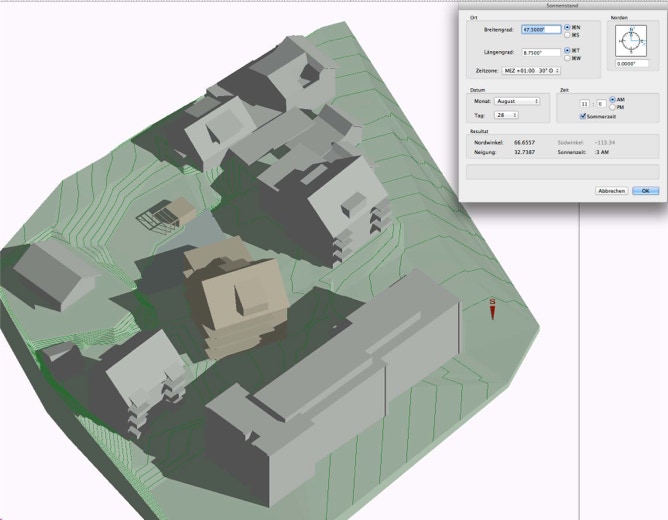
Task: Click the north direction compass icon
Action: tap(631, 41)
